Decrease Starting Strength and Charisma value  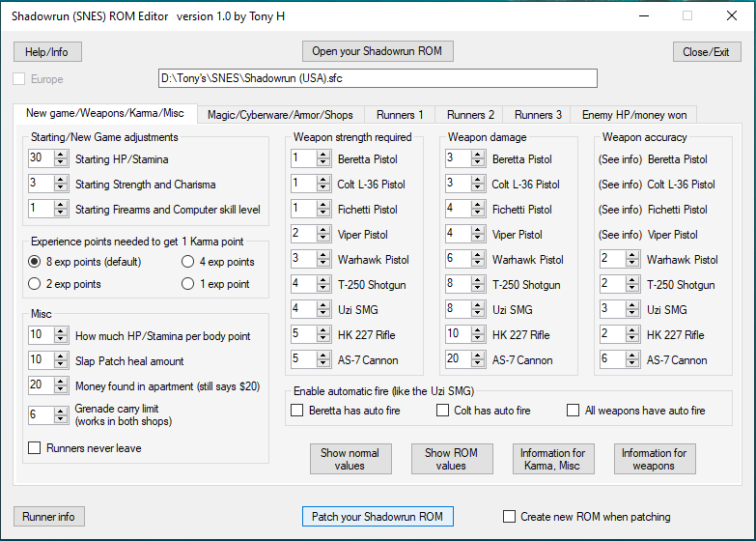[62, 187]
